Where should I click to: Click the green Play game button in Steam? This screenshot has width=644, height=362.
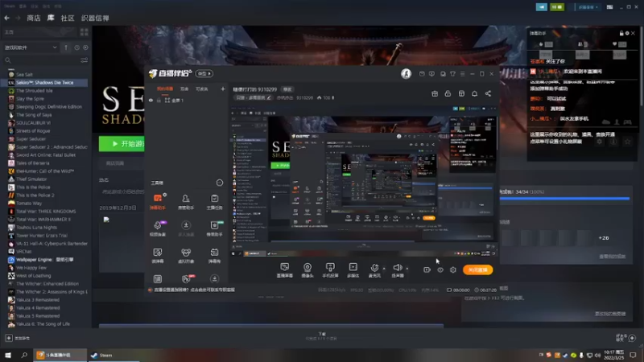pos(122,144)
